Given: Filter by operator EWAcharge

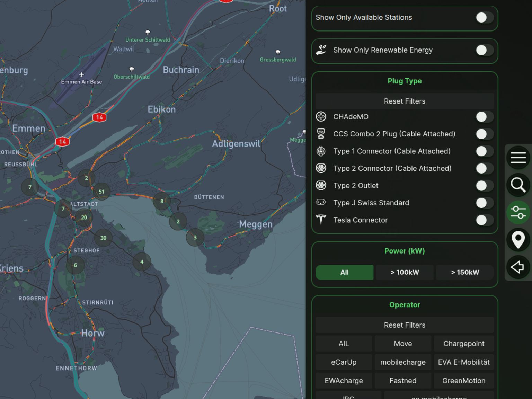Looking at the screenshot, I should pos(344,381).
